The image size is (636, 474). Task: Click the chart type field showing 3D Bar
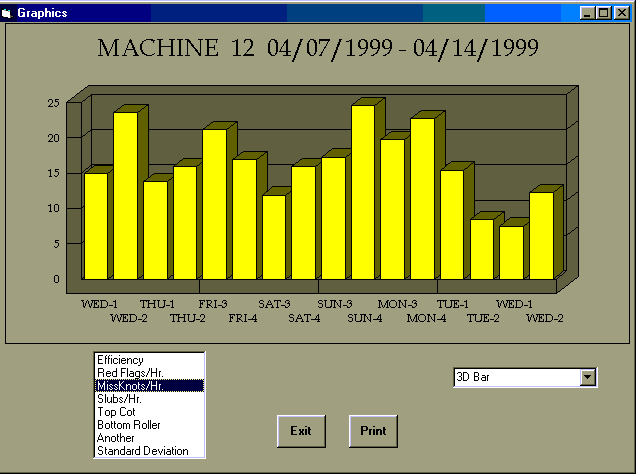tap(516, 378)
